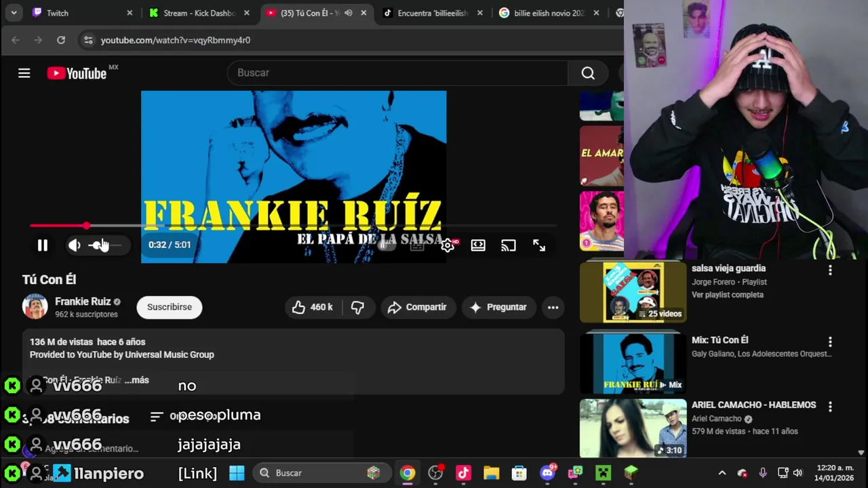The width and height of the screenshot is (868, 488).
Task: Open system volume from the tray
Action: (x=798, y=473)
